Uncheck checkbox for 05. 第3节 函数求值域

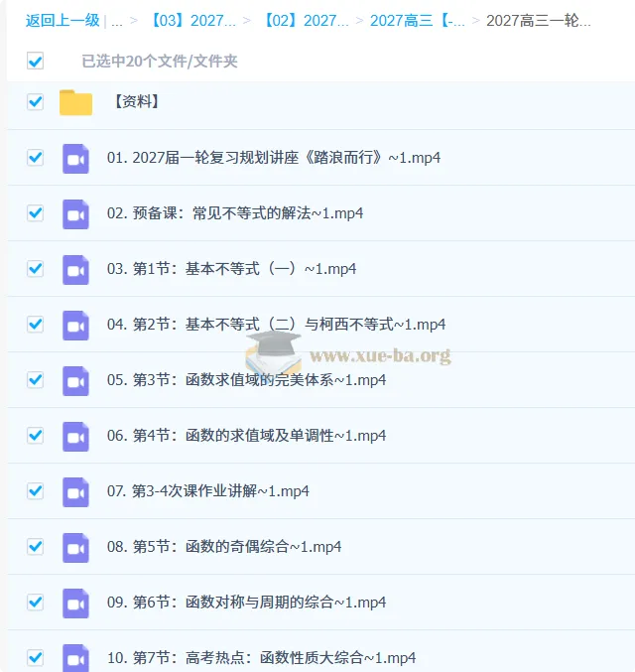click(35, 380)
